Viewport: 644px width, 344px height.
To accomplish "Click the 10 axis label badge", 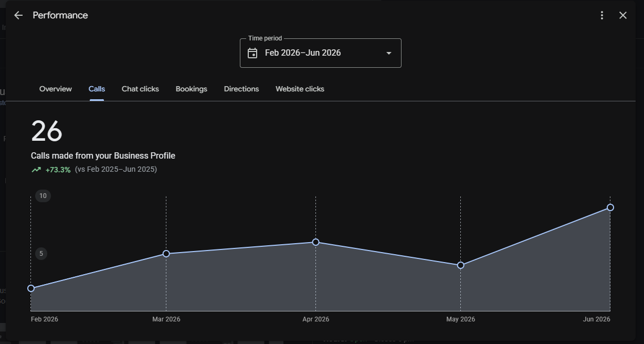I will (x=43, y=196).
